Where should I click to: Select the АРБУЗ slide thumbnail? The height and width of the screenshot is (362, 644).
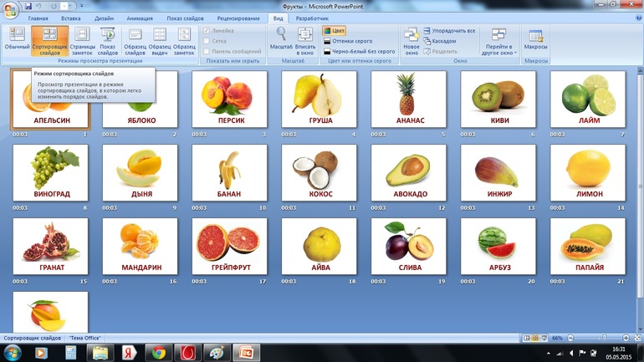coord(499,247)
